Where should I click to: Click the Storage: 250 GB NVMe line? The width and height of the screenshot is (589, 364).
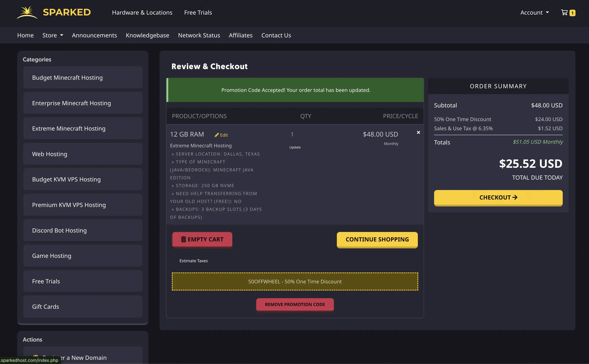pos(203,186)
